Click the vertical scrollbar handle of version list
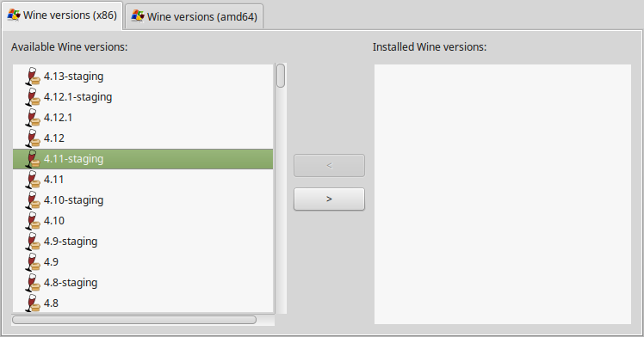Image resolution: width=644 pixels, height=337 pixels. click(x=281, y=76)
